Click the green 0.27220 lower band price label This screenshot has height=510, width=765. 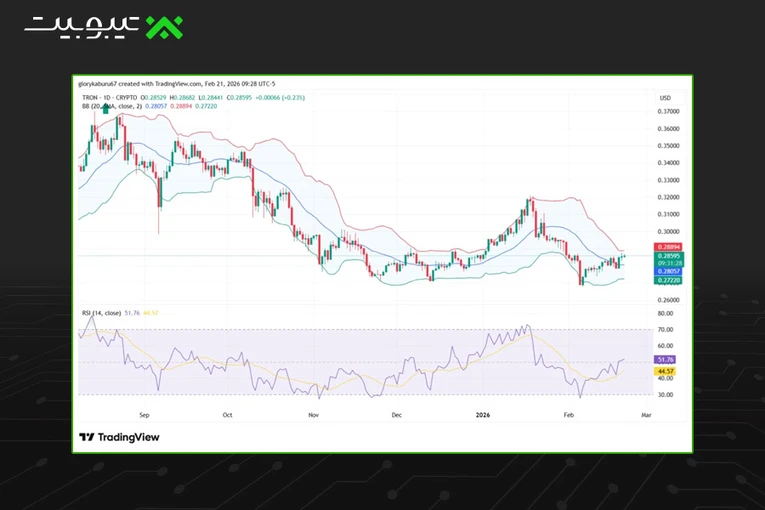click(668, 280)
